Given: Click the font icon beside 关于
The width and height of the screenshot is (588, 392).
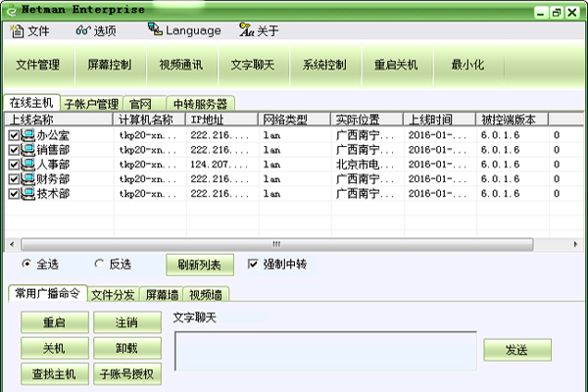Looking at the screenshot, I should point(246,30).
